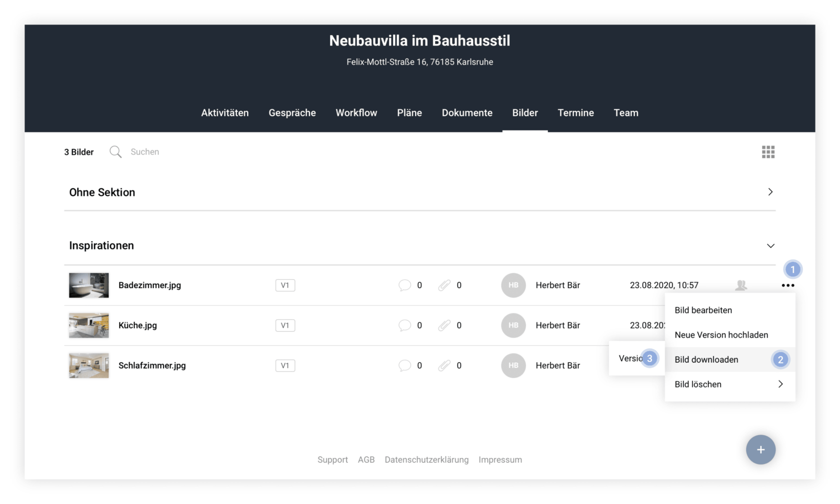Choose Bild downloaden from menu
Image resolution: width=840 pixels, height=504 pixels.
pyautogui.click(x=730, y=359)
